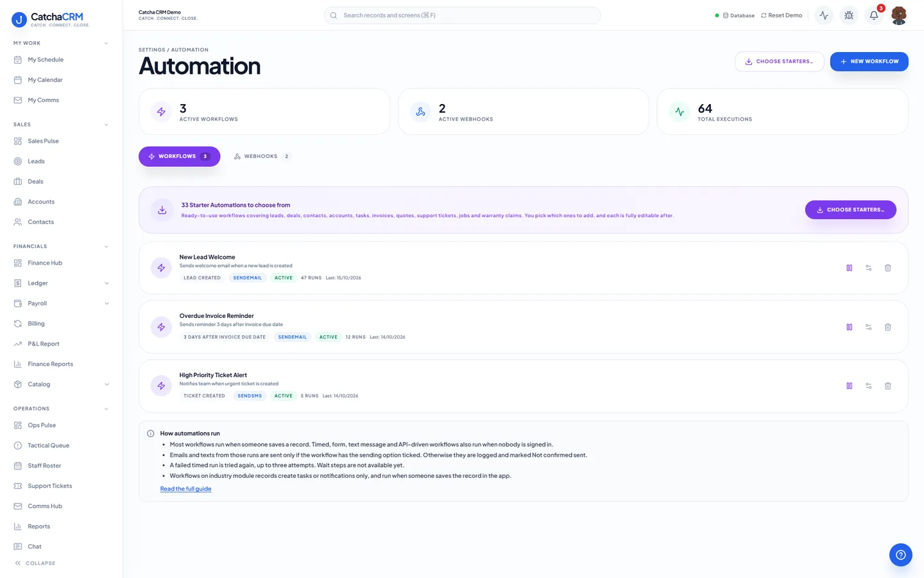
Task: Open the user profile avatar
Action: pyautogui.click(x=899, y=15)
